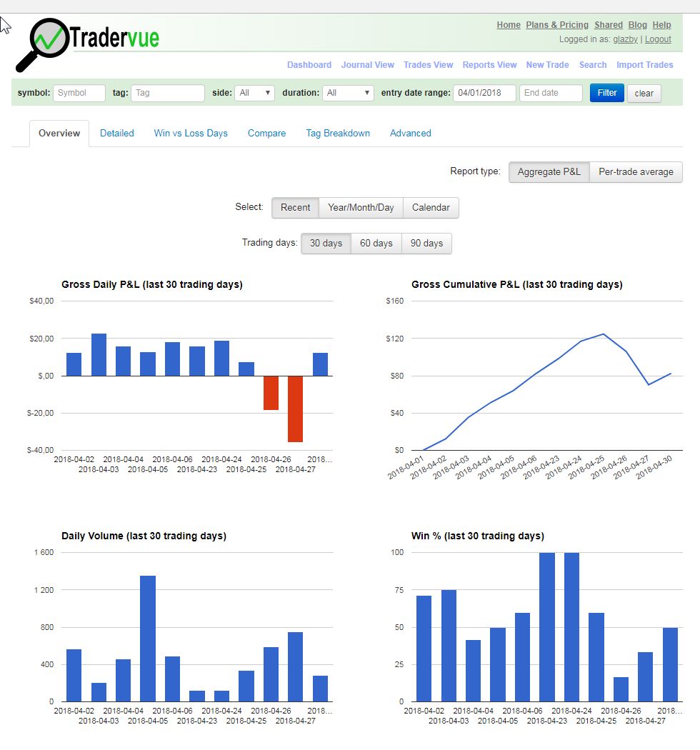
Task: Click the largest red loss bar
Action: click(295, 409)
